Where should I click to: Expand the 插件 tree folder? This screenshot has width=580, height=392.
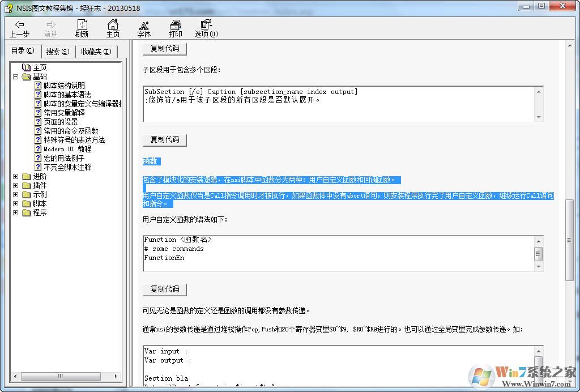click(x=16, y=185)
